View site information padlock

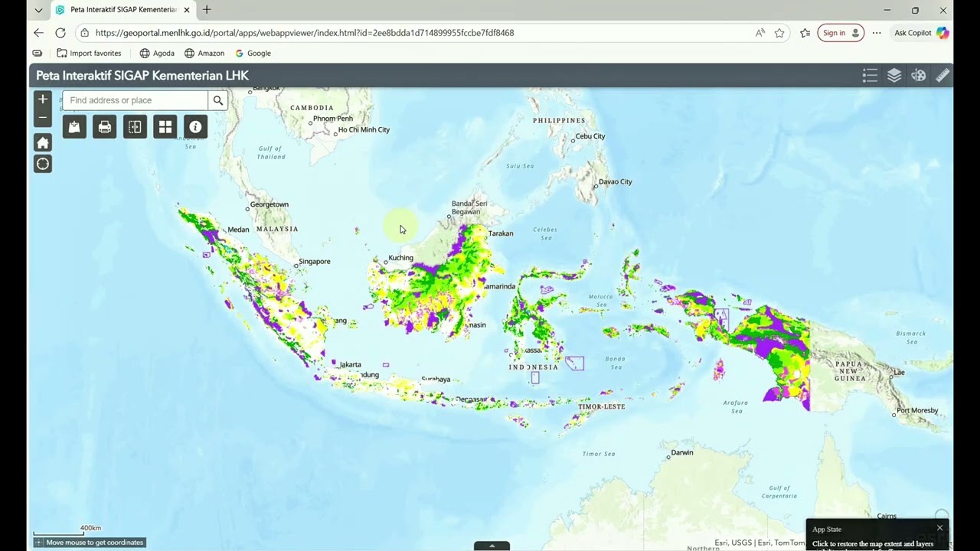tap(84, 33)
